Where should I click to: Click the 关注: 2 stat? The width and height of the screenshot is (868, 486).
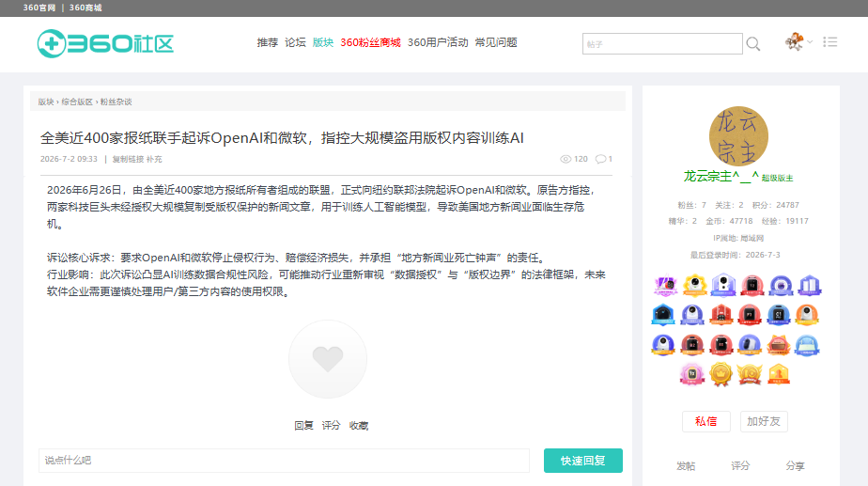[729, 205]
